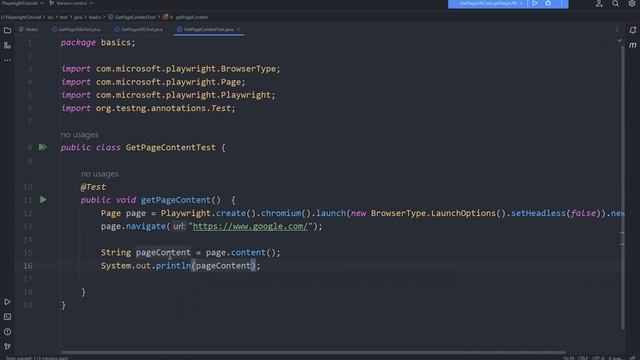Show more tool windows via ellipsis icon
Screen dimensions: 640x360
(x=7, y=60)
